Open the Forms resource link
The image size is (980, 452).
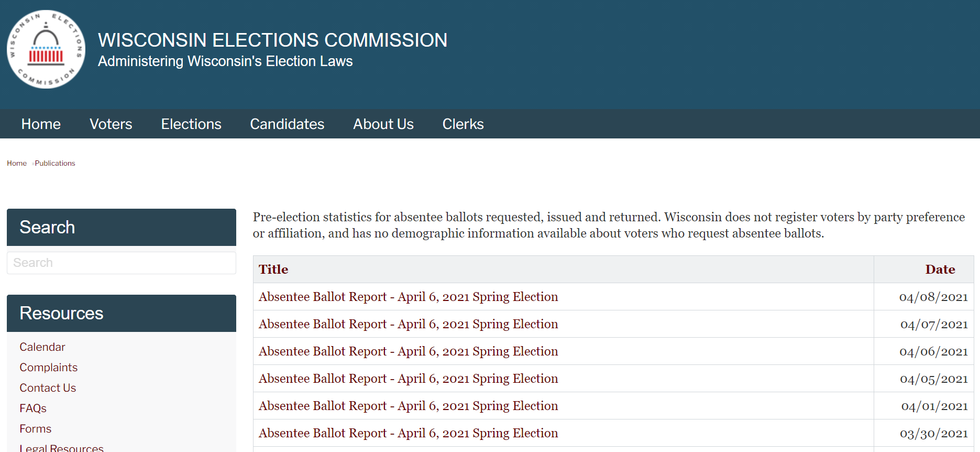pyautogui.click(x=36, y=429)
